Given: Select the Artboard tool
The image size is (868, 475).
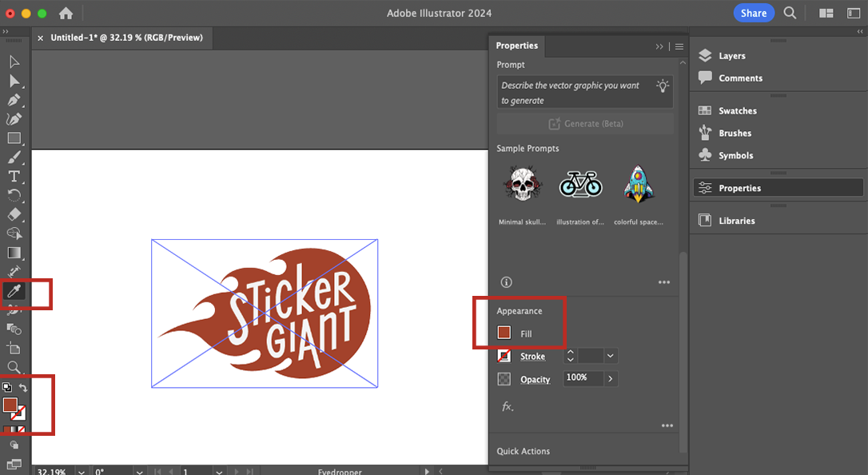Looking at the screenshot, I should [14, 348].
